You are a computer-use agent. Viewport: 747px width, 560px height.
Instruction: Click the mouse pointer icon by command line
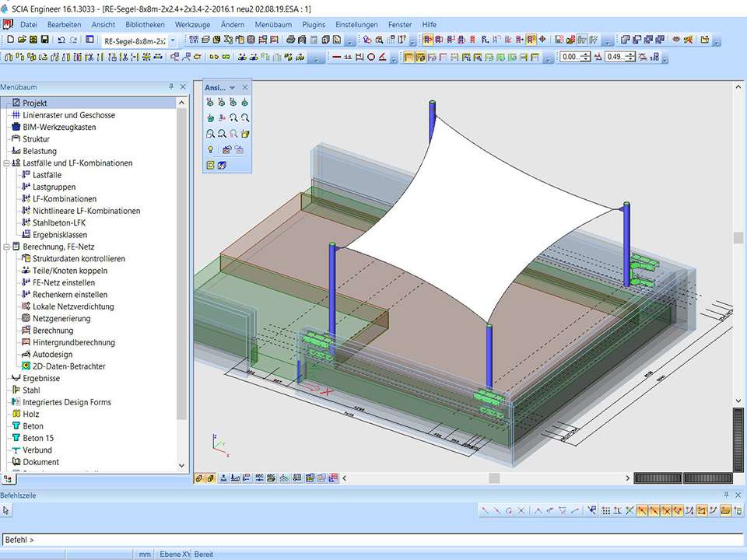[x=6, y=510]
